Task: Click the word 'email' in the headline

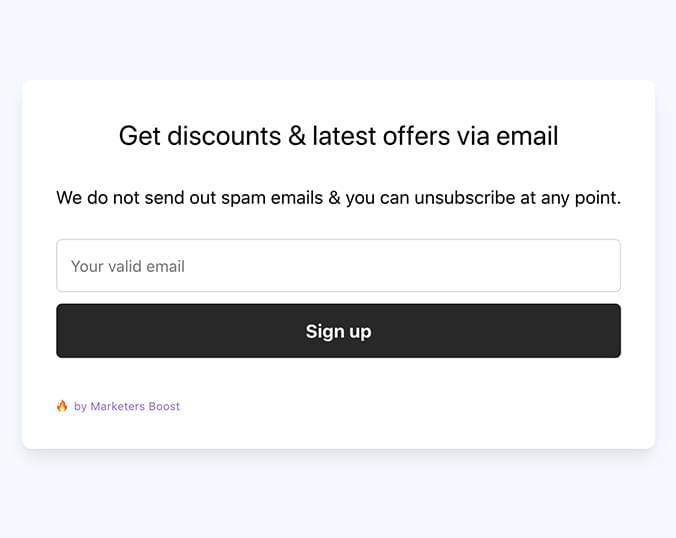Action: tap(527, 136)
